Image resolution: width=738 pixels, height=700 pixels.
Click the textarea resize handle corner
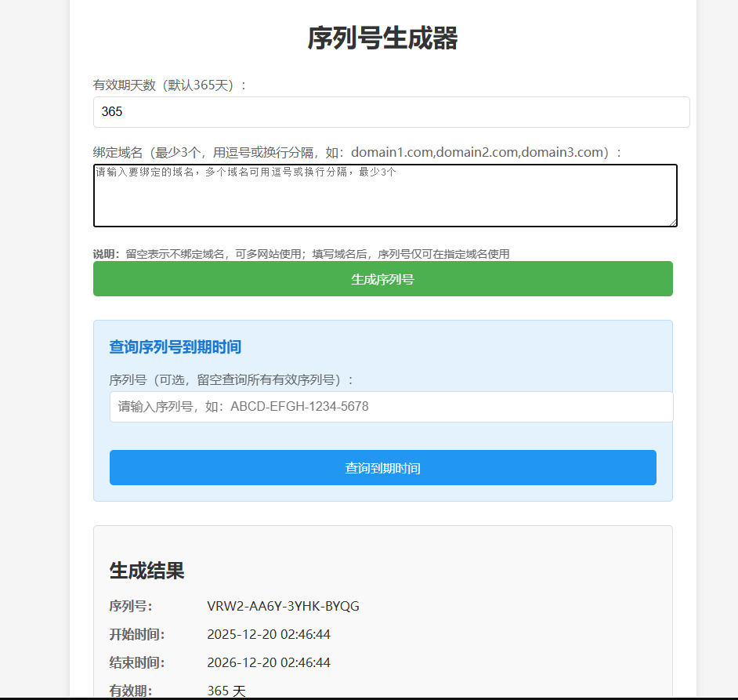pyautogui.click(x=672, y=224)
